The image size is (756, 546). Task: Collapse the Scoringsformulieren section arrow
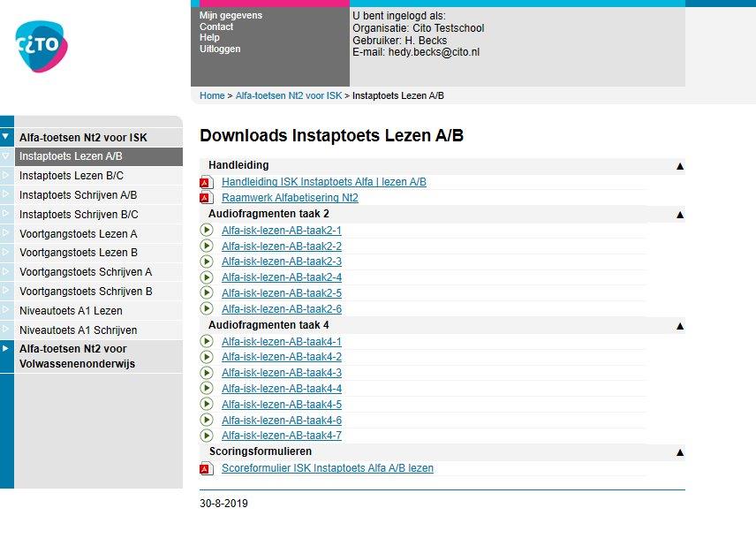(679, 451)
